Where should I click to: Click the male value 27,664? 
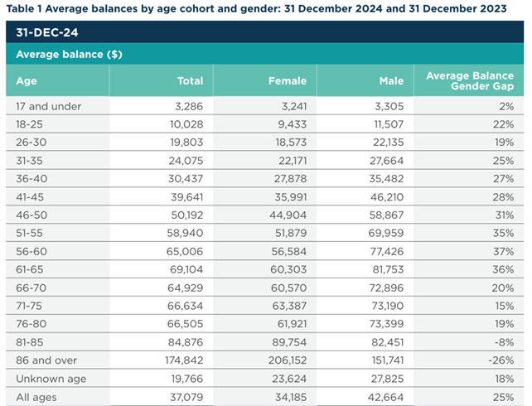[x=387, y=161]
